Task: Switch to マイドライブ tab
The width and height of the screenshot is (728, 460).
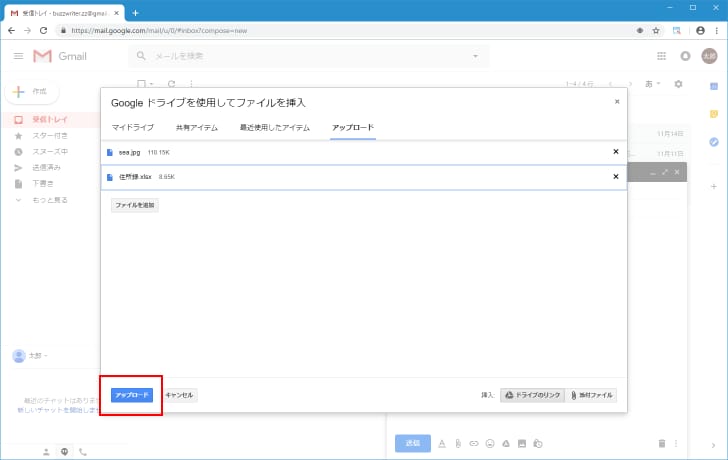Action: pyautogui.click(x=132, y=127)
